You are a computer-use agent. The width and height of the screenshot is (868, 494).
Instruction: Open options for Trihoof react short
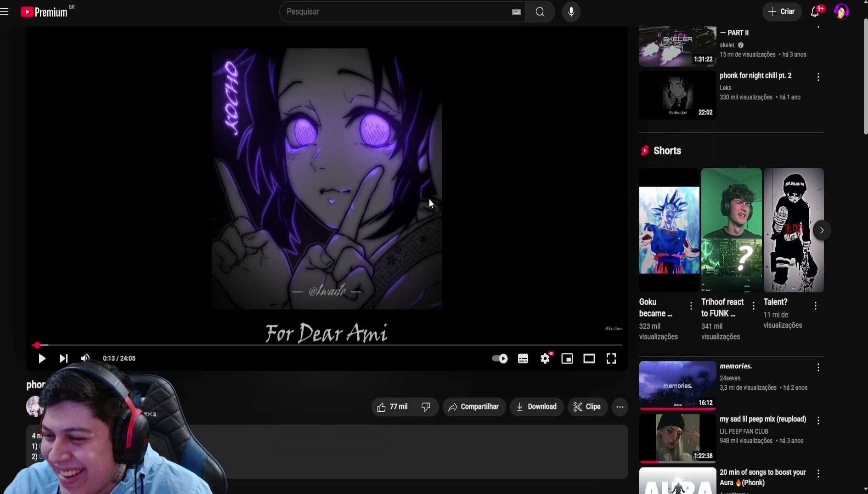pyautogui.click(x=754, y=306)
